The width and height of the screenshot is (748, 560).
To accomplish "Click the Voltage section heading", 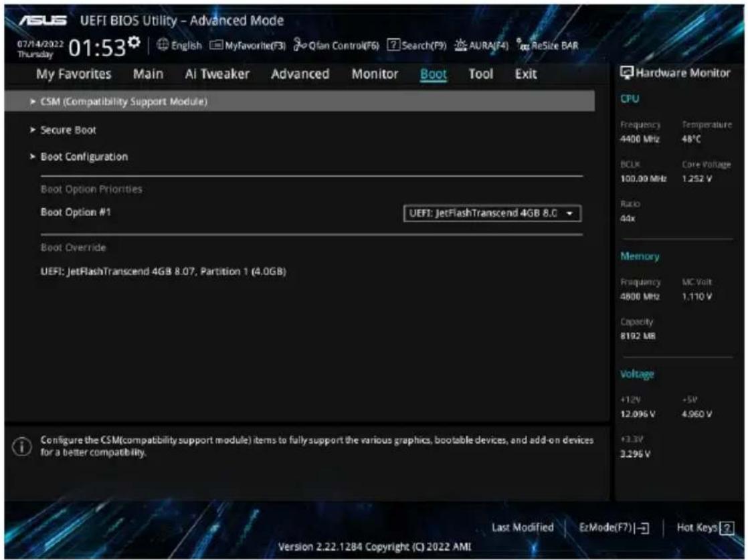I will point(637,375).
